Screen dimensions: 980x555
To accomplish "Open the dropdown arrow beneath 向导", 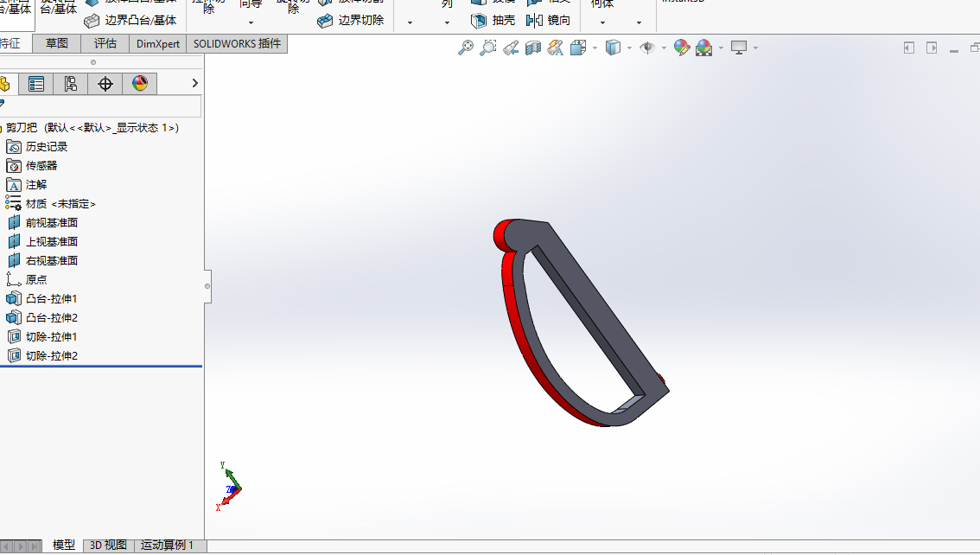I will (x=251, y=23).
